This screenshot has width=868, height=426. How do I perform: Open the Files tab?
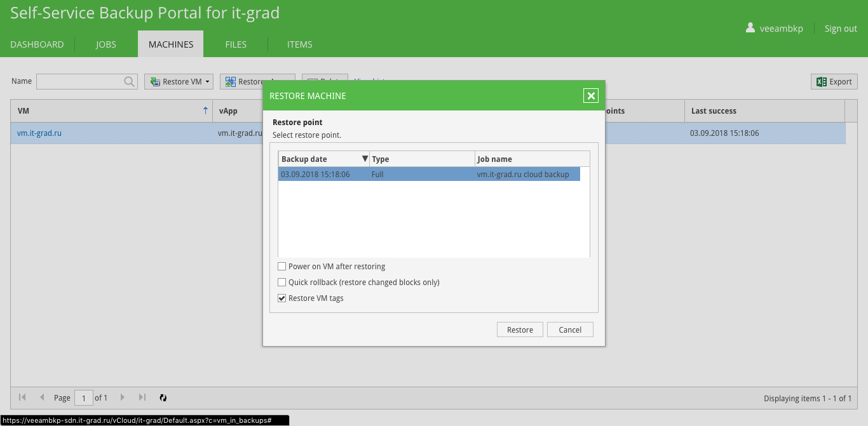(x=236, y=44)
